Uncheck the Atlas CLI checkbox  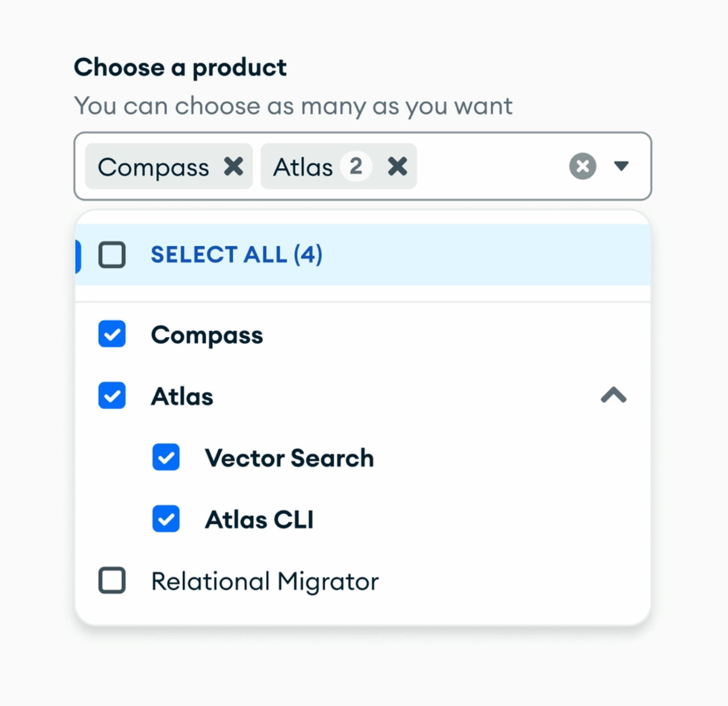(x=166, y=519)
